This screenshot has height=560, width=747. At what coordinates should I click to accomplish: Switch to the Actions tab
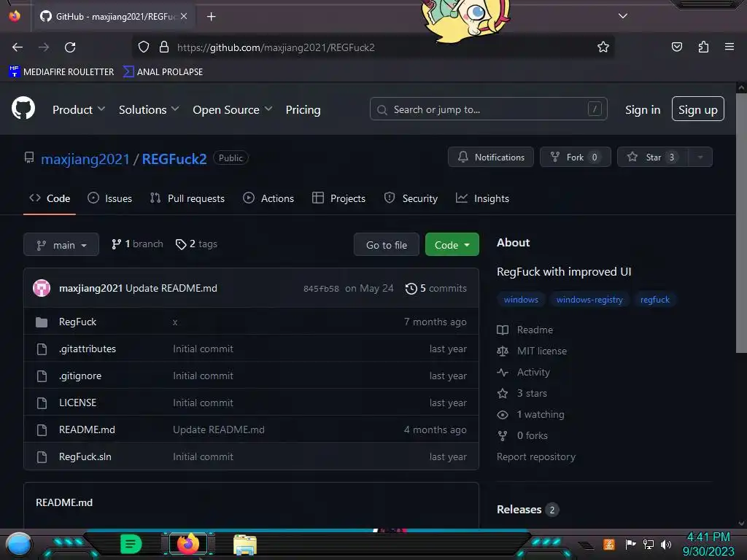(268, 198)
